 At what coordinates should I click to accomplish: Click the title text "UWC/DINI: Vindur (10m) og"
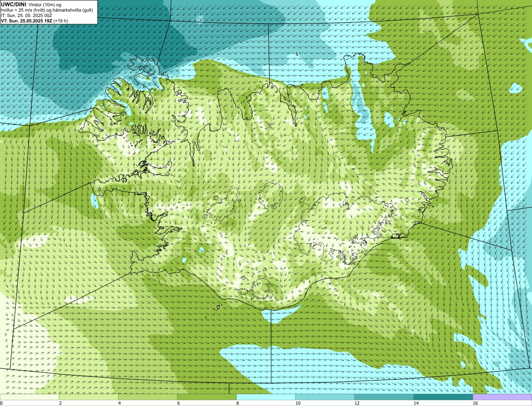coord(31,4)
